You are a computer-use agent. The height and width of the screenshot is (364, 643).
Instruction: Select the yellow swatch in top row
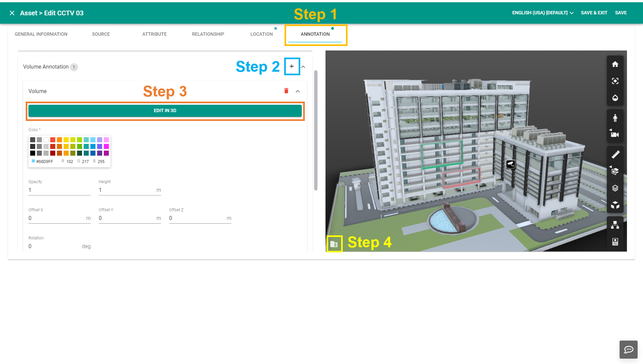click(x=66, y=140)
